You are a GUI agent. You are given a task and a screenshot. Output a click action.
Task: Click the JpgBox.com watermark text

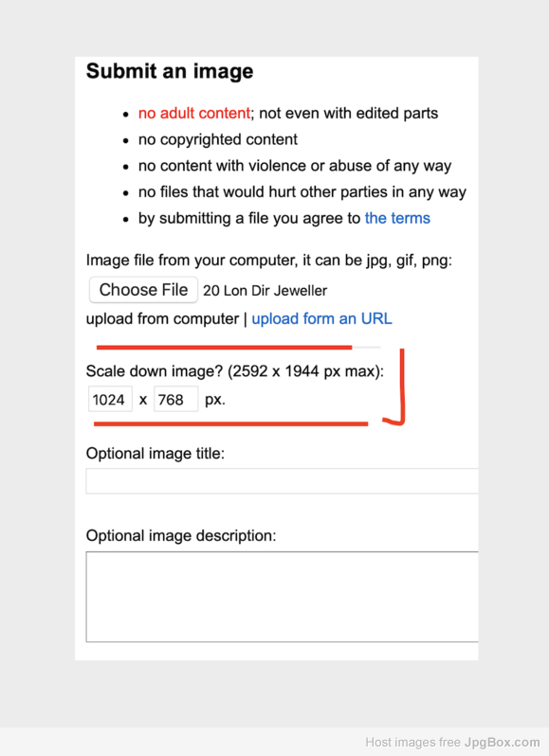pos(503,742)
